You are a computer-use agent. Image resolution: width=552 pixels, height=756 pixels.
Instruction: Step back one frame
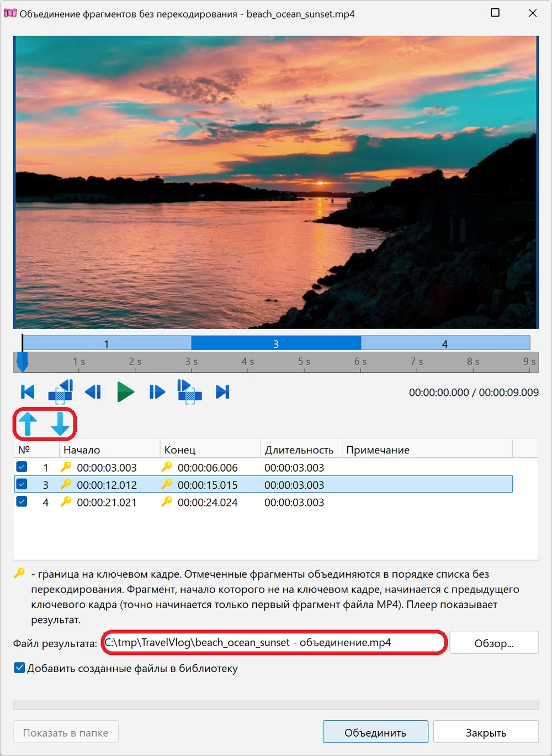pyautogui.click(x=93, y=392)
